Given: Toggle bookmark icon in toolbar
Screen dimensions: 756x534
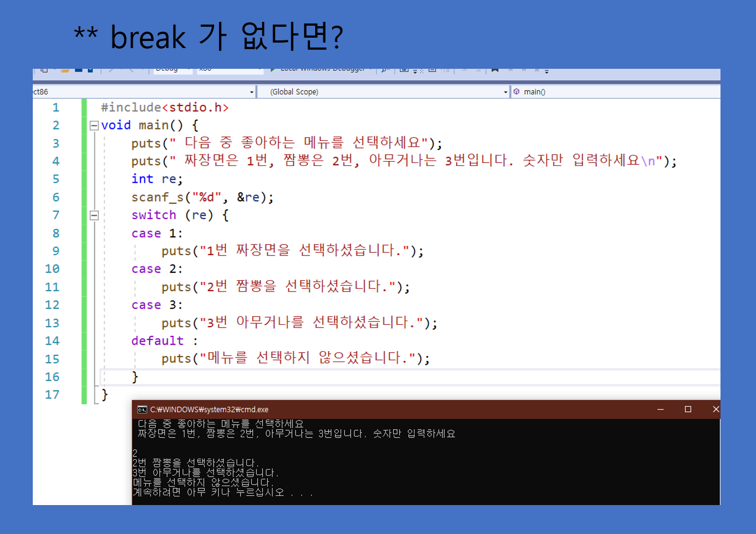Looking at the screenshot, I should click(x=495, y=70).
